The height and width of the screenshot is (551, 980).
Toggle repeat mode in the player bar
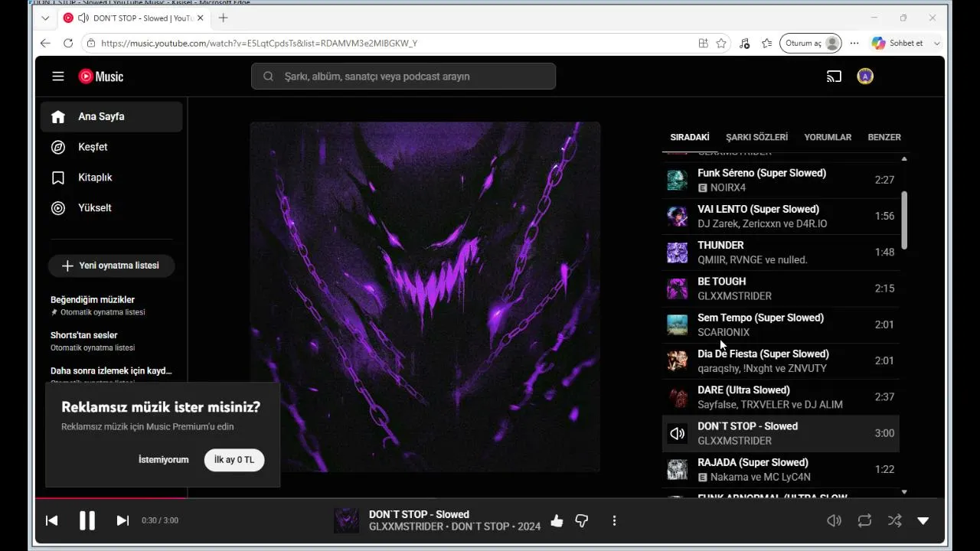[865, 521]
